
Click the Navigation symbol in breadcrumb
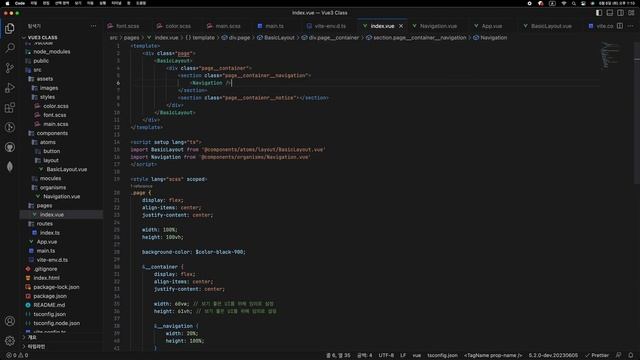[490, 38]
